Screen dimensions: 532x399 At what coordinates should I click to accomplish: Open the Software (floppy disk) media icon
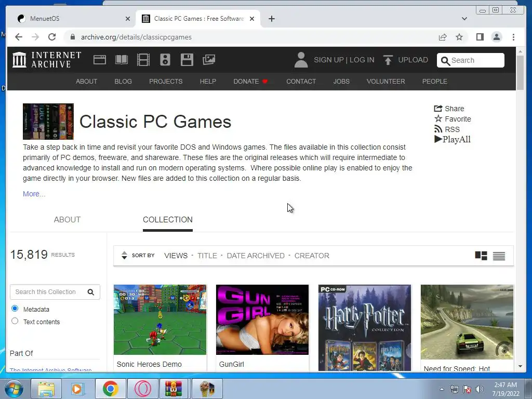coord(187,60)
